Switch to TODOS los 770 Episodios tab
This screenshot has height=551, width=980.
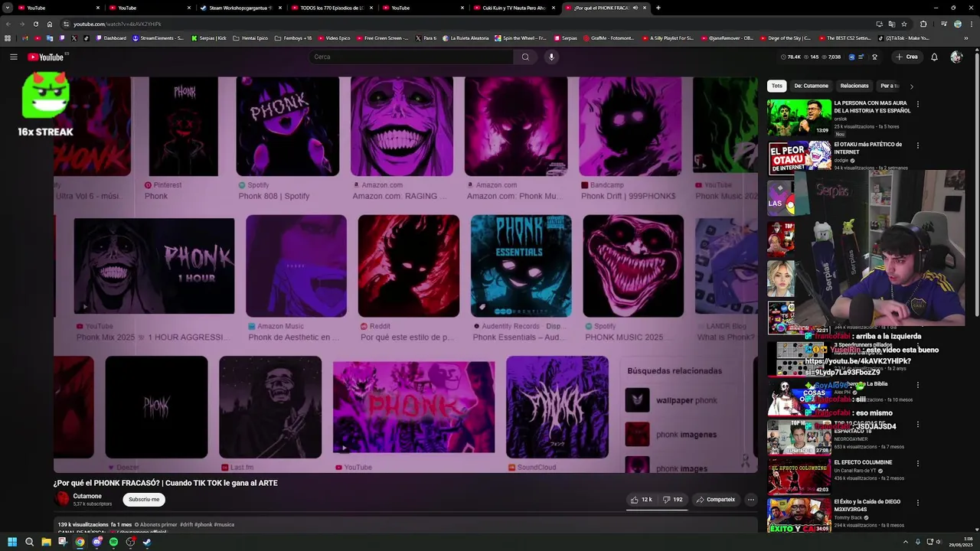pos(331,8)
